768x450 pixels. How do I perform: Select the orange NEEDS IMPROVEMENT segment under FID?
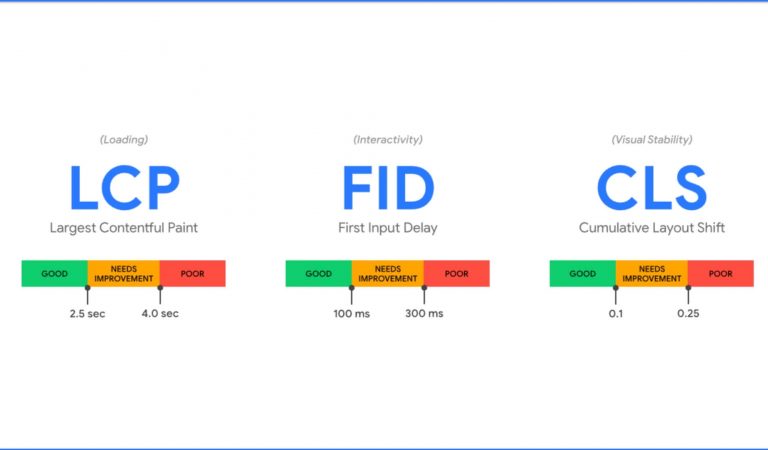(x=388, y=274)
